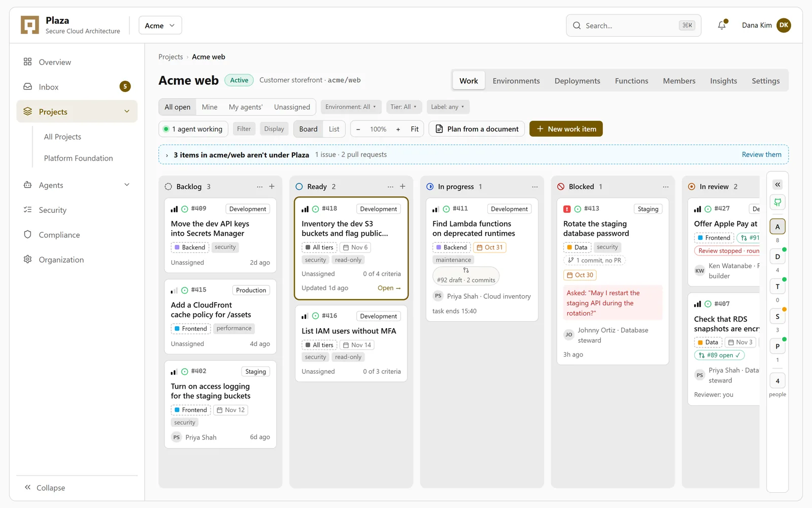Screen dimensions: 812x508
Task: Open the Environment: All dropdown
Action: pos(351,107)
